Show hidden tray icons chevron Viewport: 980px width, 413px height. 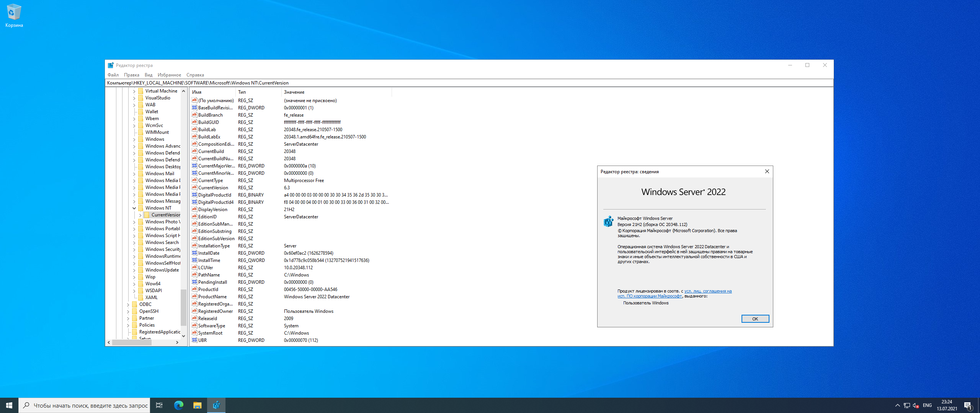pos(898,405)
